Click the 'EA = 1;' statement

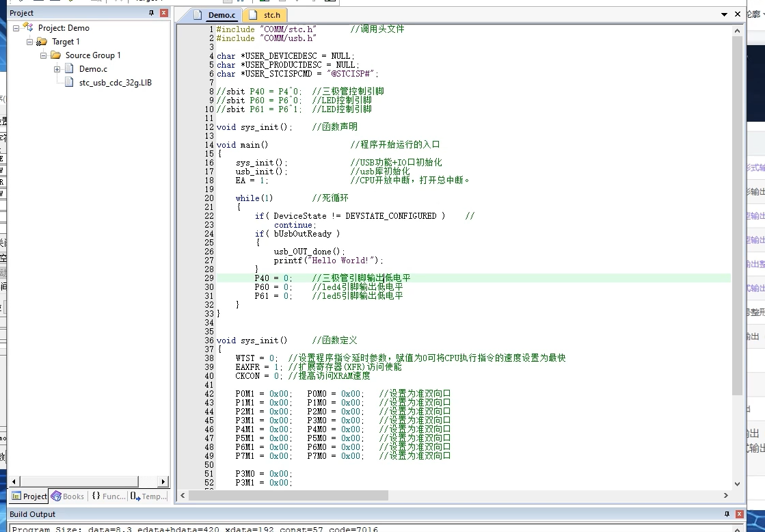[x=252, y=180]
